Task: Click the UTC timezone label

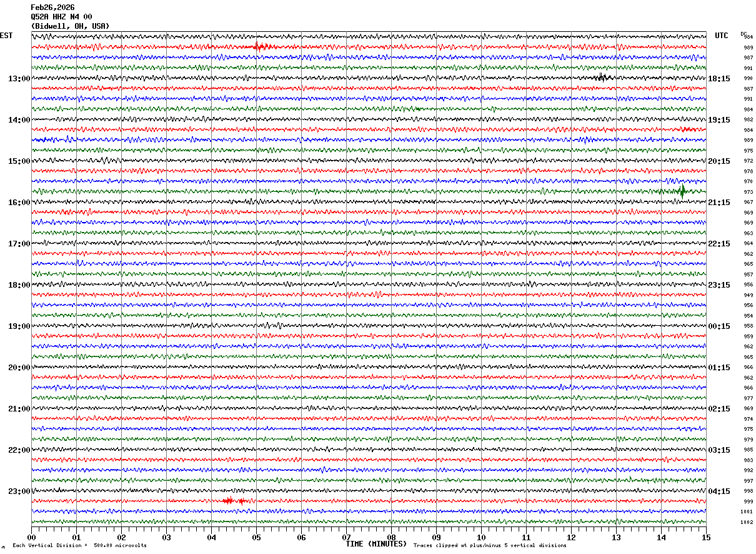Action: (722, 36)
